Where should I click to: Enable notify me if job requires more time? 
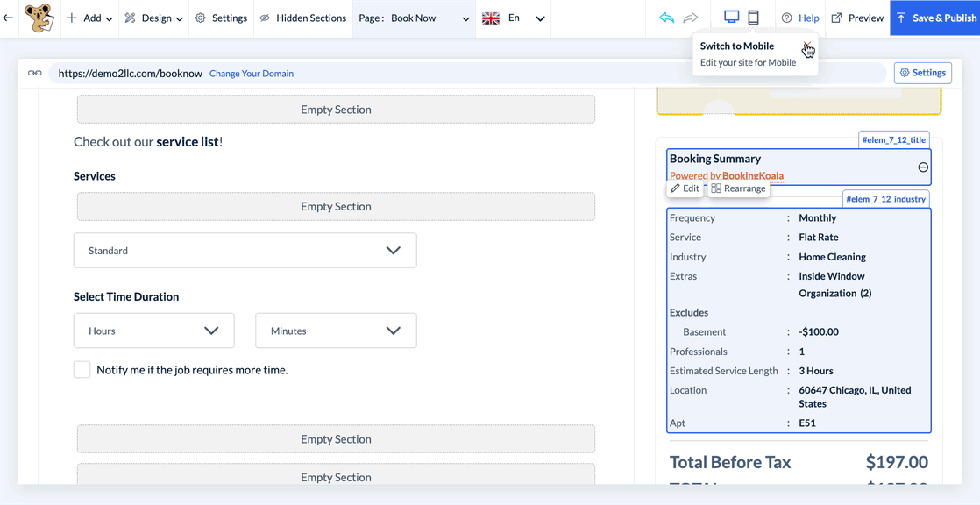pyautogui.click(x=82, y=370)
